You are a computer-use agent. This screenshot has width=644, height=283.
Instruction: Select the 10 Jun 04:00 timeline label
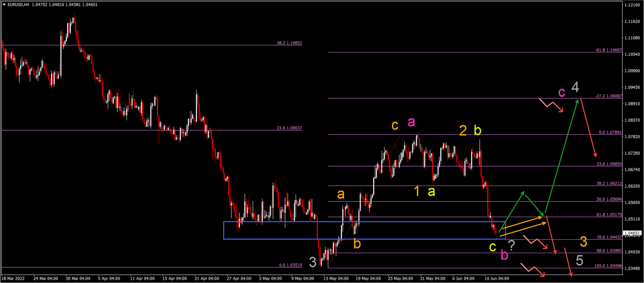496,278
